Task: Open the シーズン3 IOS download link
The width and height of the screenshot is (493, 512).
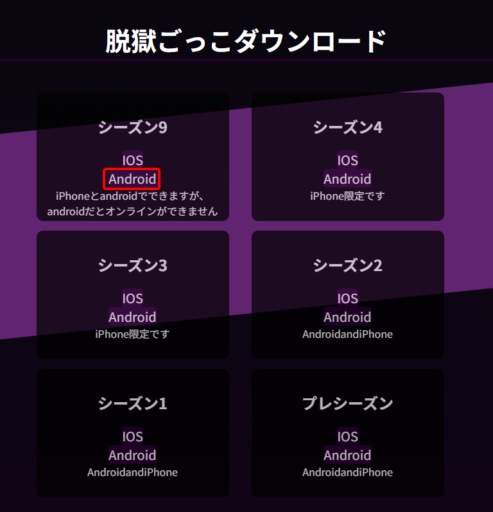Action: 132,298
